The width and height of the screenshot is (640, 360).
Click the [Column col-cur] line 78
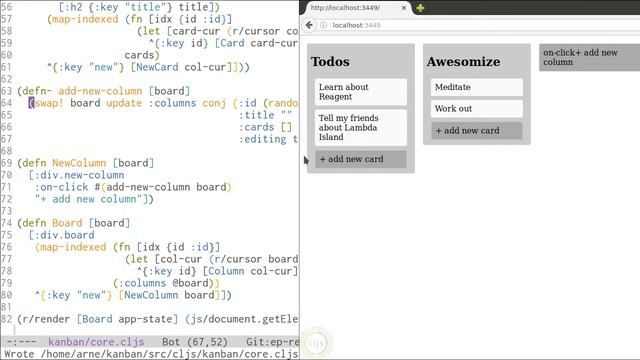218,271
